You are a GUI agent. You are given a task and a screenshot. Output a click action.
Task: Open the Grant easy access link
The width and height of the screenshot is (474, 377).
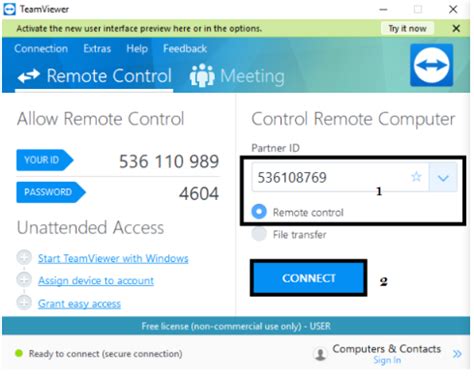click(79, 304)
